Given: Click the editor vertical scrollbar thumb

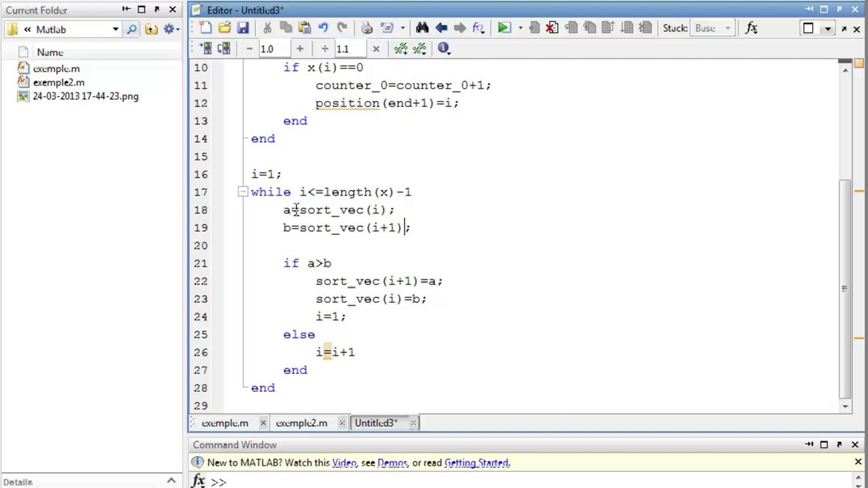Looking at the screenshot, I should click(845, 289).
